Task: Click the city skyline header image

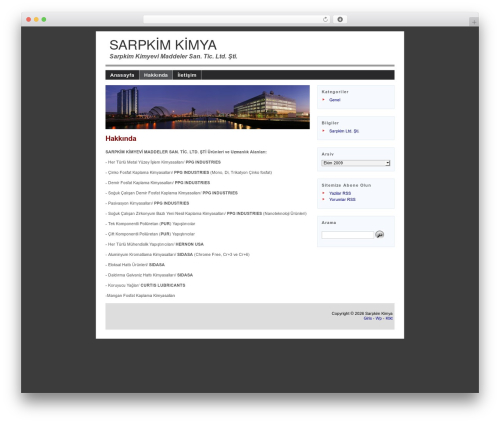Action: coord(207,107)
